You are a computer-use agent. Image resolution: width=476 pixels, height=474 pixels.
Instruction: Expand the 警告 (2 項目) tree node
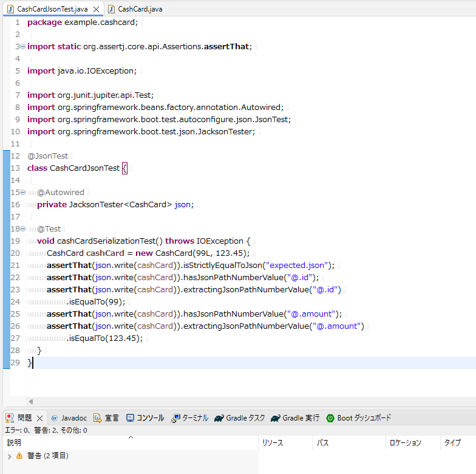10,456
